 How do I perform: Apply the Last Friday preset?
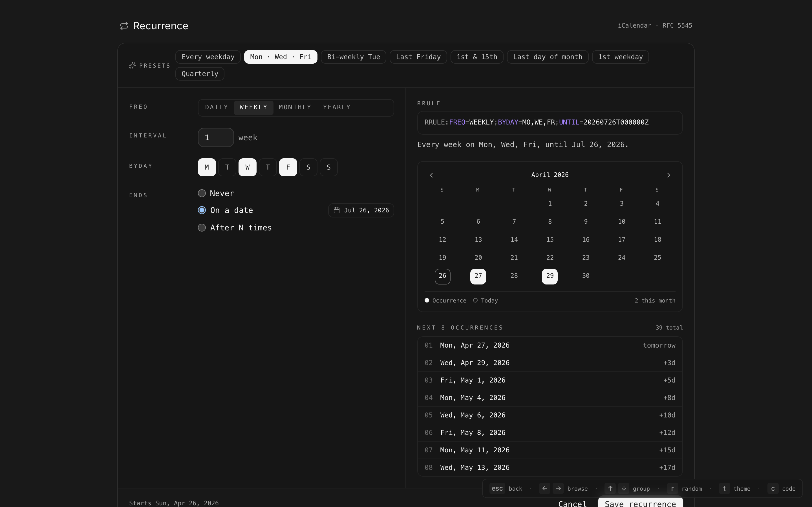pos(418,57)
